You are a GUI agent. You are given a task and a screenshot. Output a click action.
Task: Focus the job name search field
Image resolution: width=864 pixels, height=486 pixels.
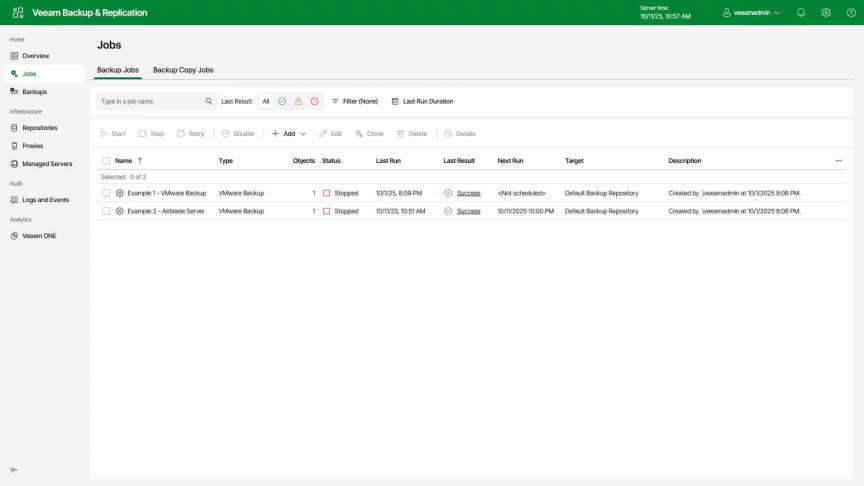click(150, 101)
